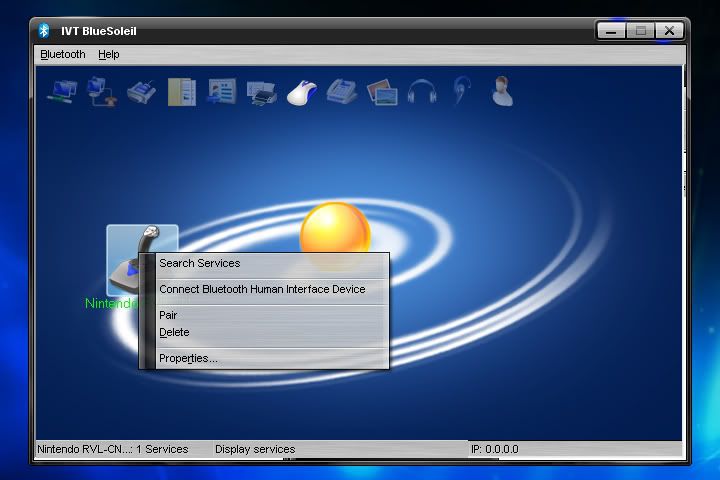Click the AV Headphones service icon
The width and height of the screenshot is (720, 480).
pyautogui.click(x=422, y=92)
